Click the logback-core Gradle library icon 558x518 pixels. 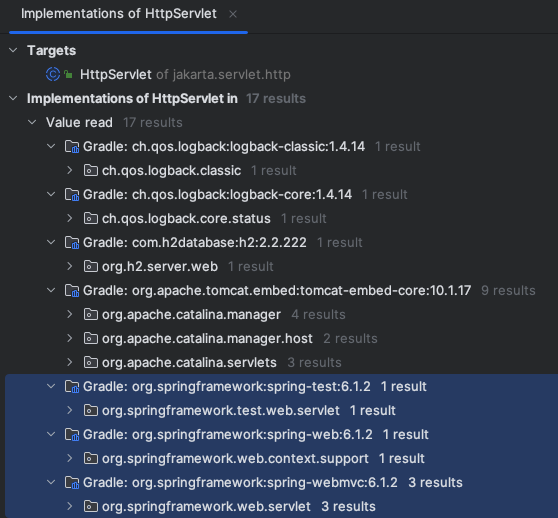point(72,195)
